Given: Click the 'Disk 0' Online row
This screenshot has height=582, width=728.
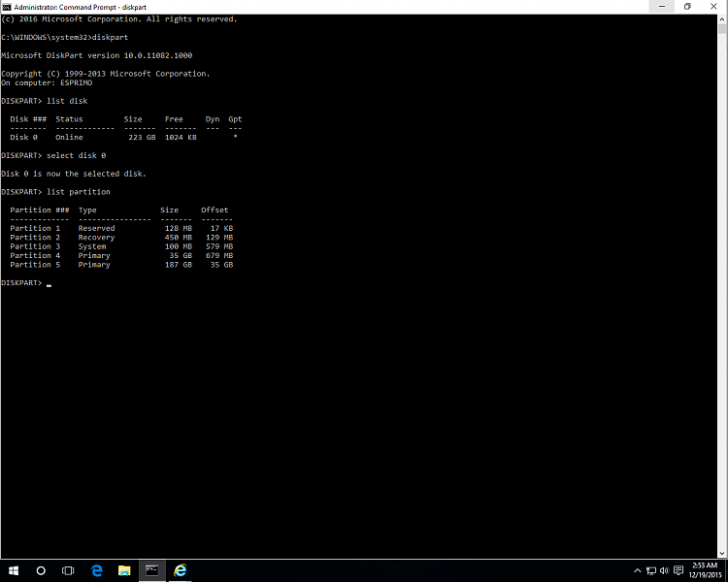Looking at the screenshot, I should [124, 138].
